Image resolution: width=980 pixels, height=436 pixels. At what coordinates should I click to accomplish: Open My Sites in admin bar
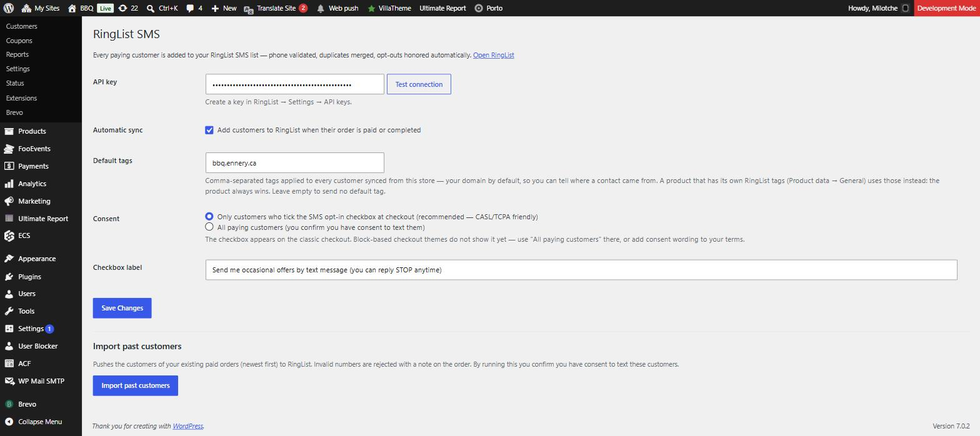pos(41,8)
